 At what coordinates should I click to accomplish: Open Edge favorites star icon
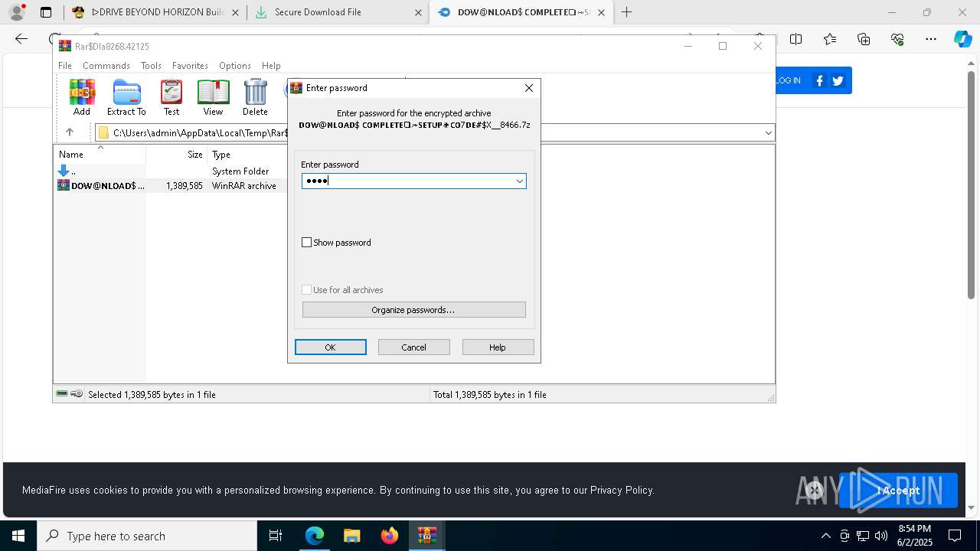coord(830,39)
